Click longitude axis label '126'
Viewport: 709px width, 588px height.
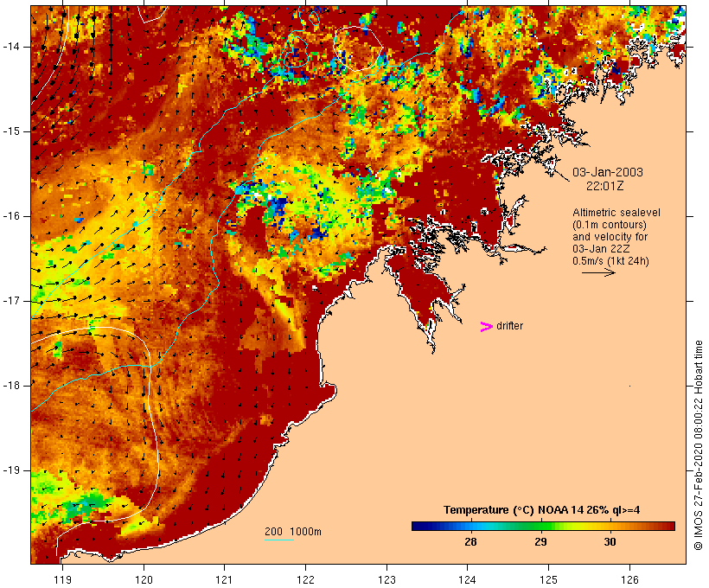pyautogui.click(x=629, y=579)
